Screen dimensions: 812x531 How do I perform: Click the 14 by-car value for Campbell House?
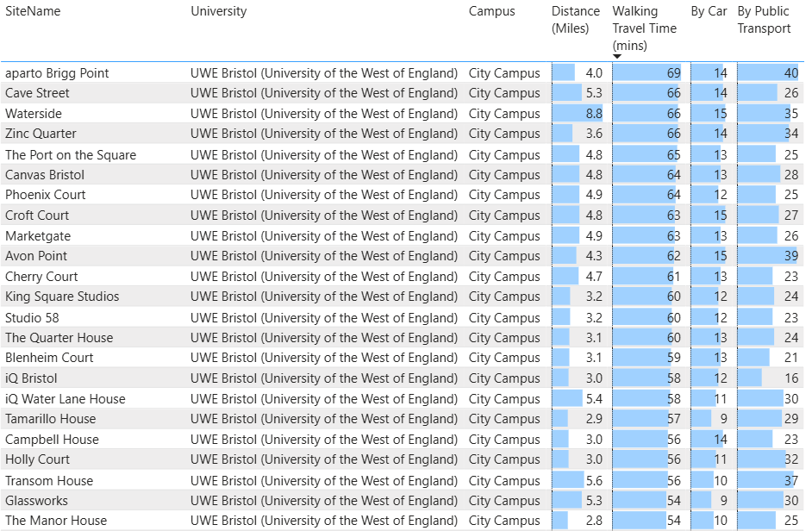[x=721, y=440]
